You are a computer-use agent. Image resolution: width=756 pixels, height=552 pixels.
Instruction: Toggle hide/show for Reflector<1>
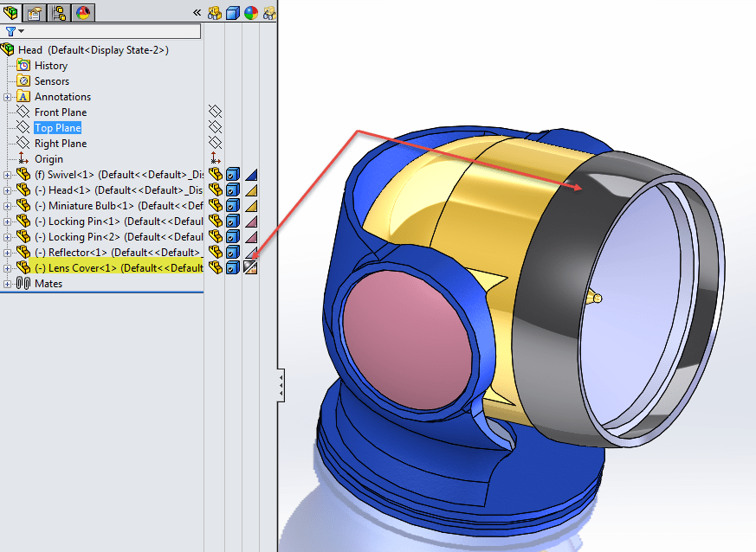[x=215, y=252]
